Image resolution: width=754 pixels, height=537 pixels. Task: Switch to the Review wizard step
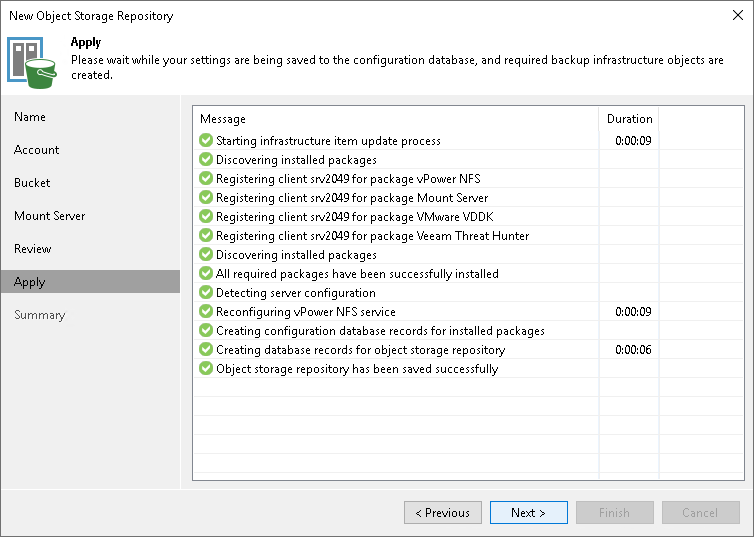[33, 249]
